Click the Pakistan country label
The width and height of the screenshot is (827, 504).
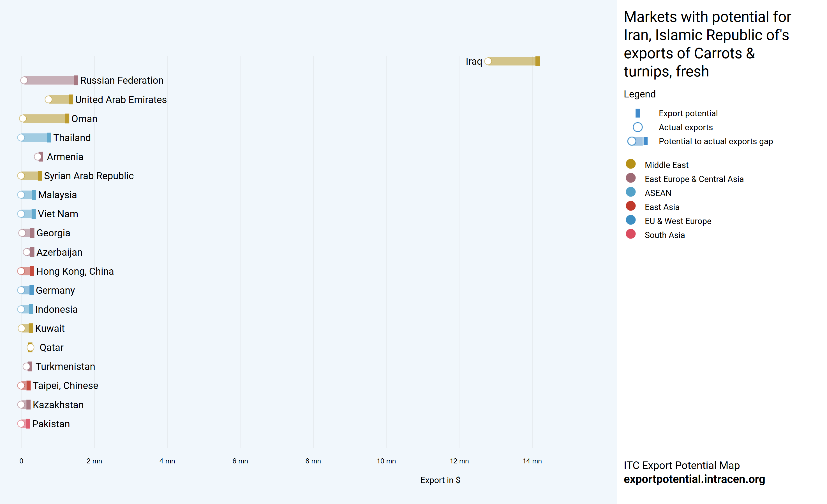[51, 424]
